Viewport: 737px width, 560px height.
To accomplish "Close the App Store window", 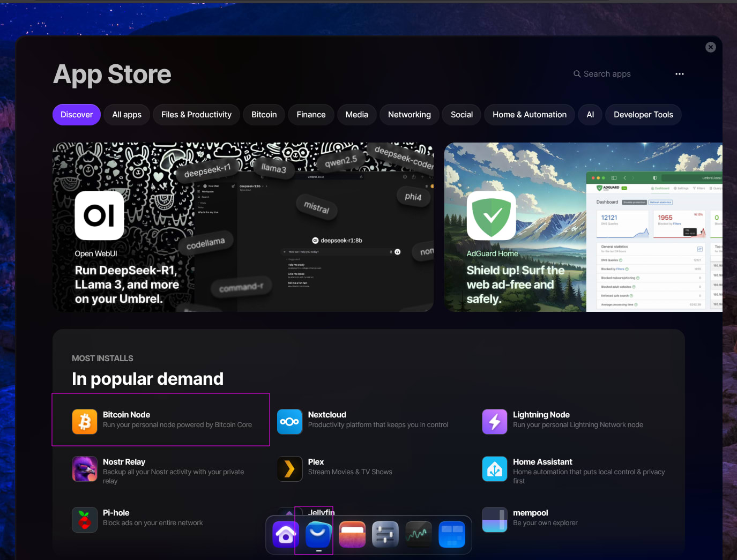I will pyautogui.click(x=711, y=47).
